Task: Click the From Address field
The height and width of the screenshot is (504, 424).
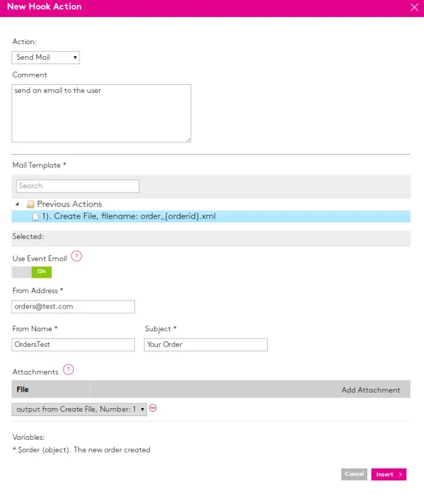Action: 73,307
